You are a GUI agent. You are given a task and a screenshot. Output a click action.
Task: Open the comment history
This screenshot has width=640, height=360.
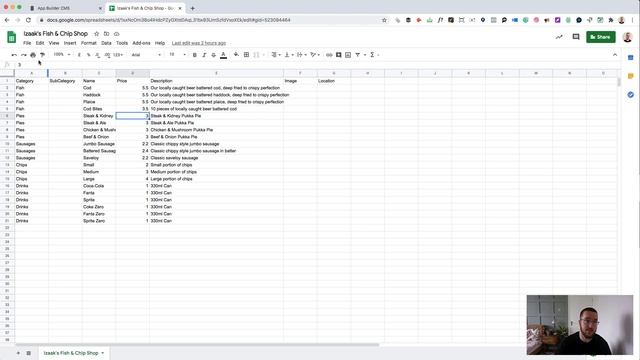pos(576,37)
